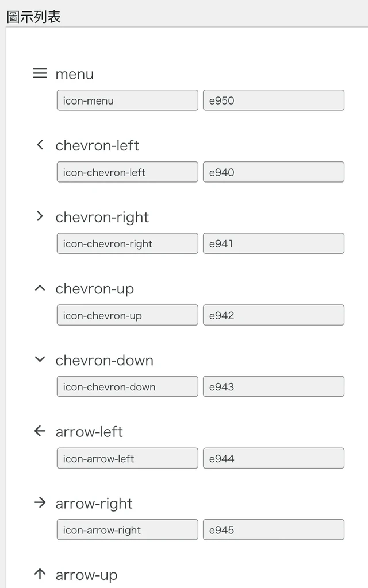Viewport: 368px width, 588px height.
Task: Select the icon-chevron-up field
Action: [127, 315]
